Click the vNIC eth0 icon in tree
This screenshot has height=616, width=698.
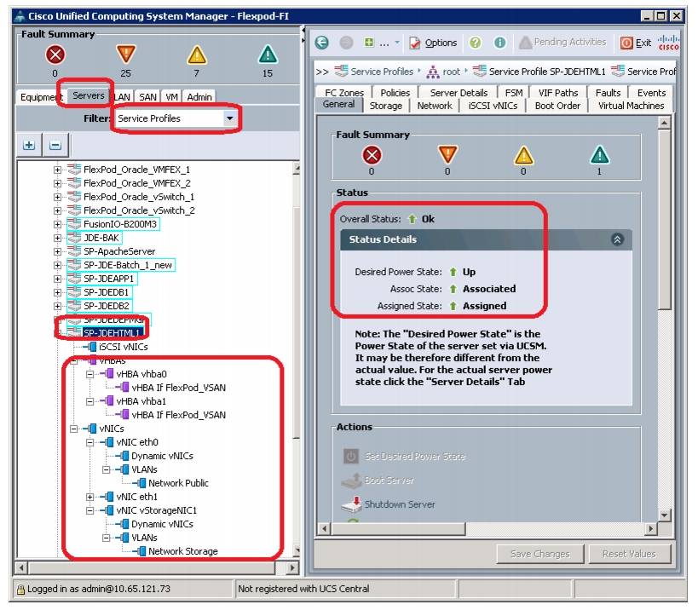click(107, 442)
